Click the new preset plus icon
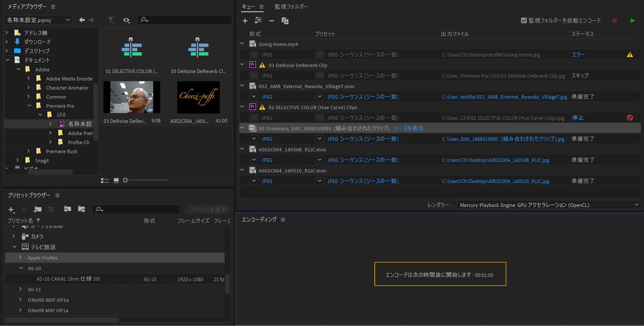 click(x=11, y=209)
